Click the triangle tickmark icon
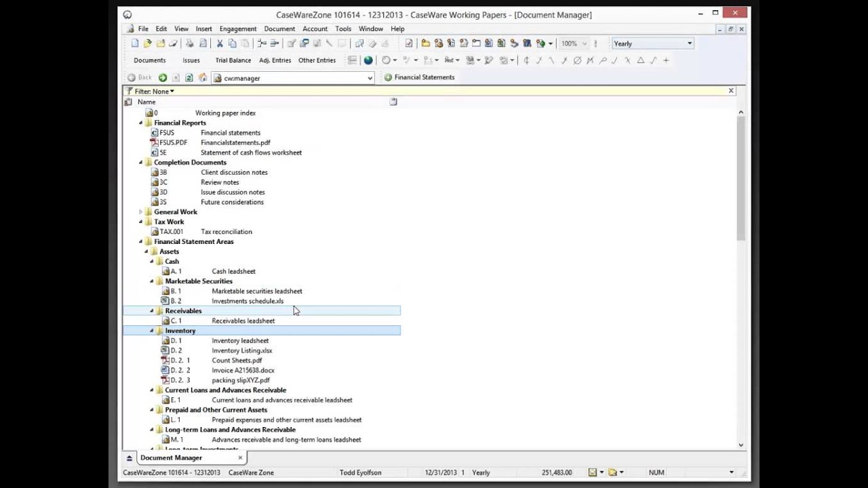This screenshot has height=488, width=868. [641, 60]
